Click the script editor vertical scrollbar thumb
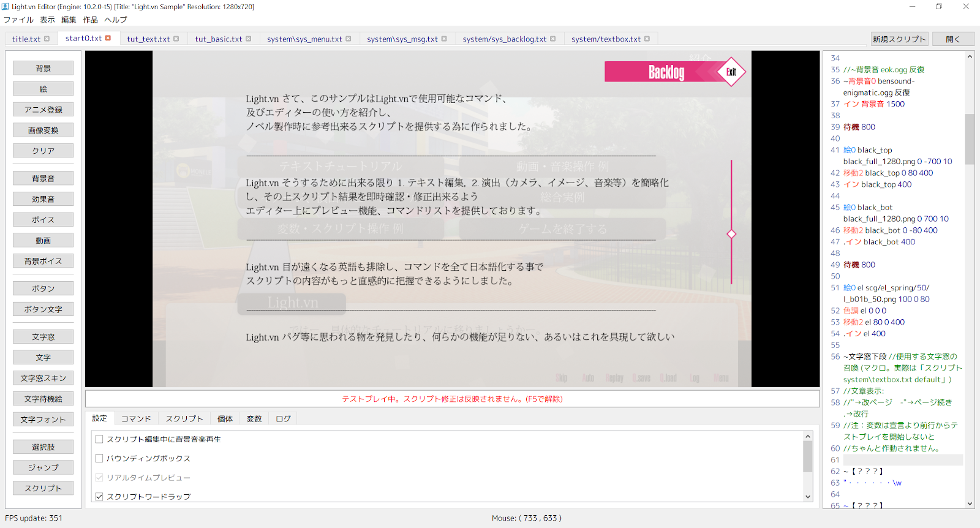Screen dimensions: 980x528 970,139
